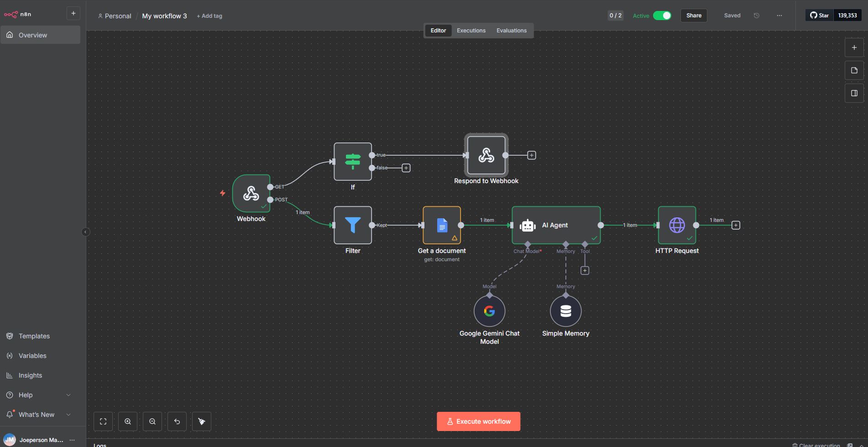
Task: Click the Filter Kept output connector
Action: (x=372, y=225)
